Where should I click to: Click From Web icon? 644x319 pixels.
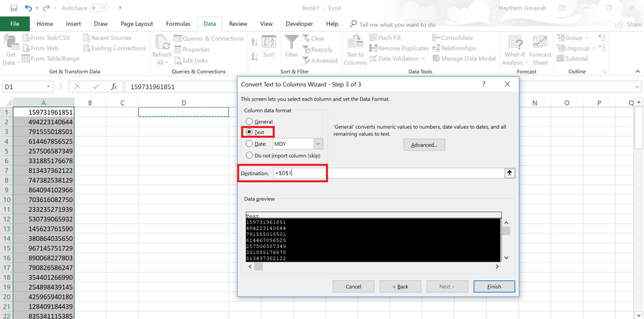pyautogui.click(x=26, y=48)
